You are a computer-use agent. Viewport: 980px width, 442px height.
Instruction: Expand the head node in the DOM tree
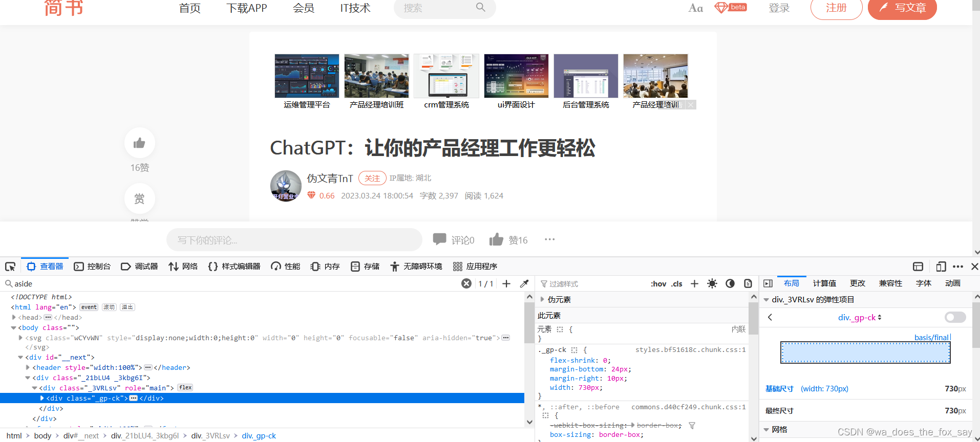pyautogui.click(x=14, y=318)
